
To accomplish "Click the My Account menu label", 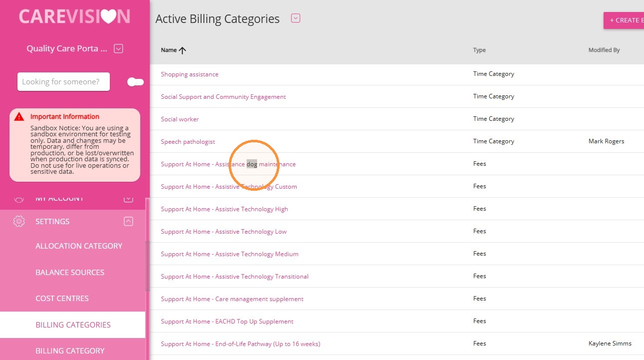I will pyautogui.click(x=59, y=199).
